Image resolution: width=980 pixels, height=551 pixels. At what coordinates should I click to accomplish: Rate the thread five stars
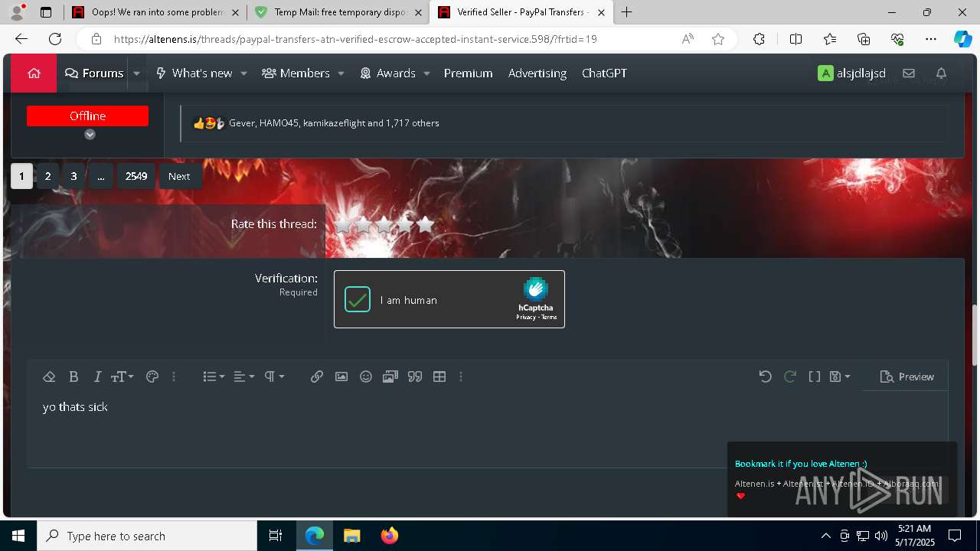coord(426,224)
